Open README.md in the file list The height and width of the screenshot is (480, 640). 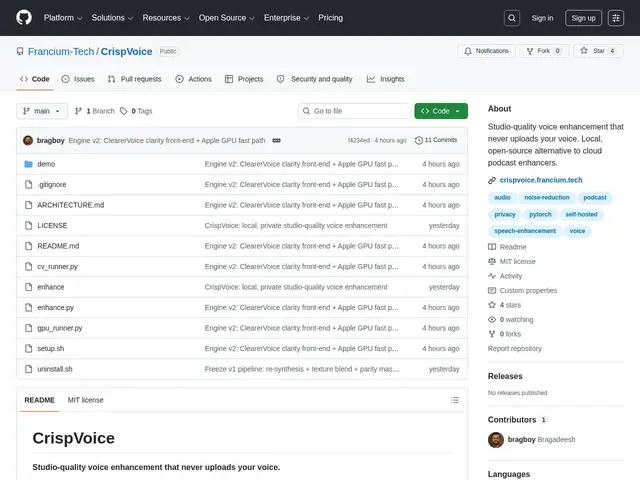click(x=58, y=246)
